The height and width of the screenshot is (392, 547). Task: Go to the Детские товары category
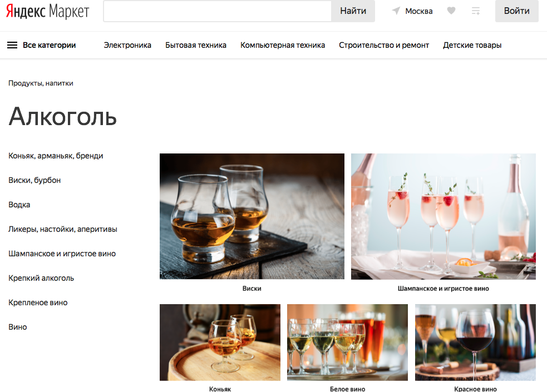point(472,45)
